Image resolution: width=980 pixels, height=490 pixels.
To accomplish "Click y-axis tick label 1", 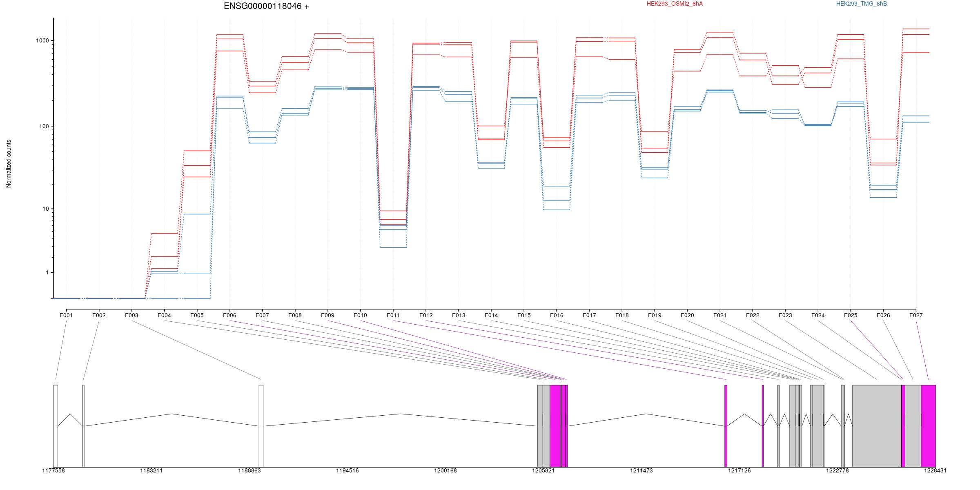I will point(47,272).
